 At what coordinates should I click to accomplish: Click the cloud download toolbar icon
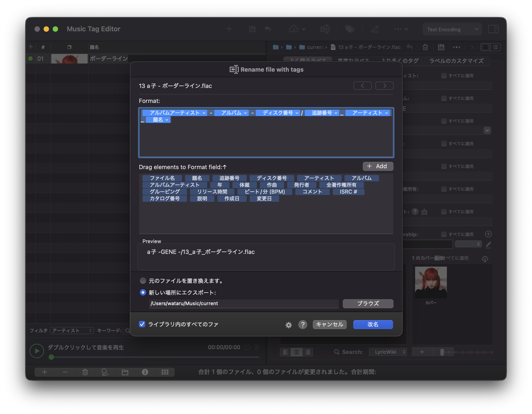pos(294,29)
